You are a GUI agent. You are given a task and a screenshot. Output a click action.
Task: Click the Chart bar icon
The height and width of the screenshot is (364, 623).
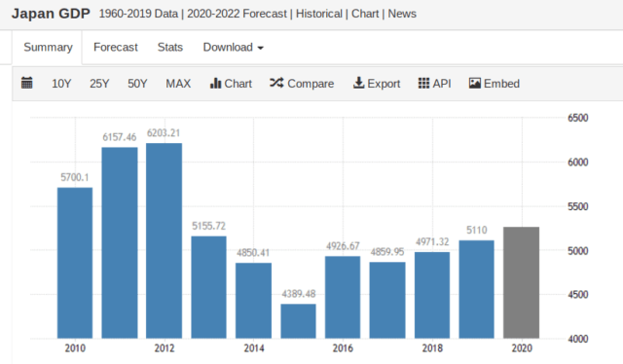click(x=215, y=83)
